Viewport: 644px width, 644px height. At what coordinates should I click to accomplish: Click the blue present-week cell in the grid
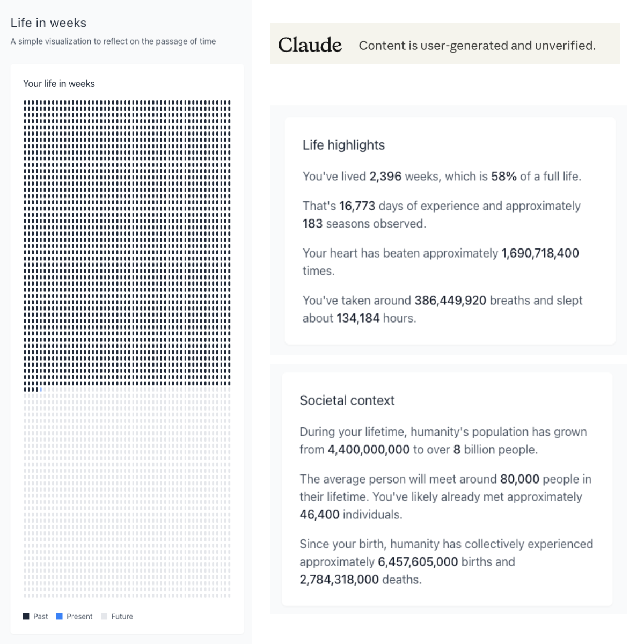coord(41,390)
